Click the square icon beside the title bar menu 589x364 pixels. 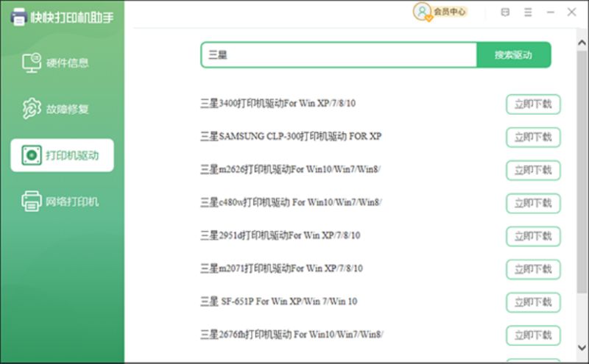coord(505,13)
